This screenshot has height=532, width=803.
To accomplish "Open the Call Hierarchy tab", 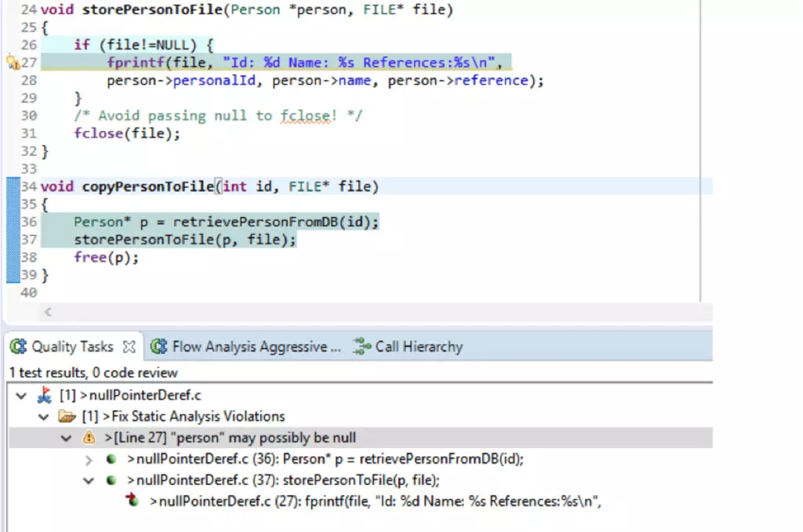I will (x=418, y=346).
